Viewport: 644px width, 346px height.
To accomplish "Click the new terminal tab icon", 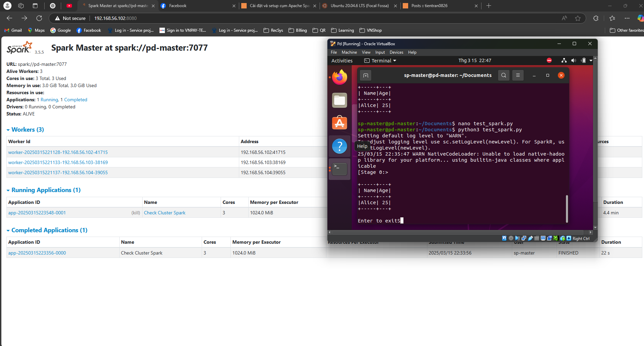I will coord(366,75).
